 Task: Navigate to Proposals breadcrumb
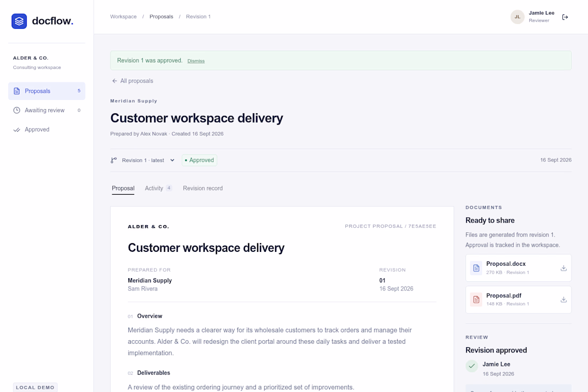[x=161, y=17]
